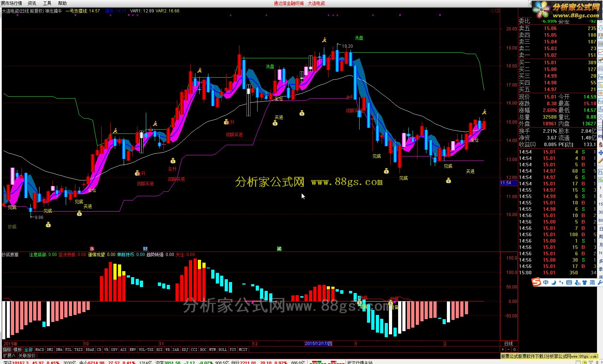Image resolution: width=603 pixels, height=364 pixels.
Task: Click the 抄底要塞 indicator name
Action: (10, 255)
